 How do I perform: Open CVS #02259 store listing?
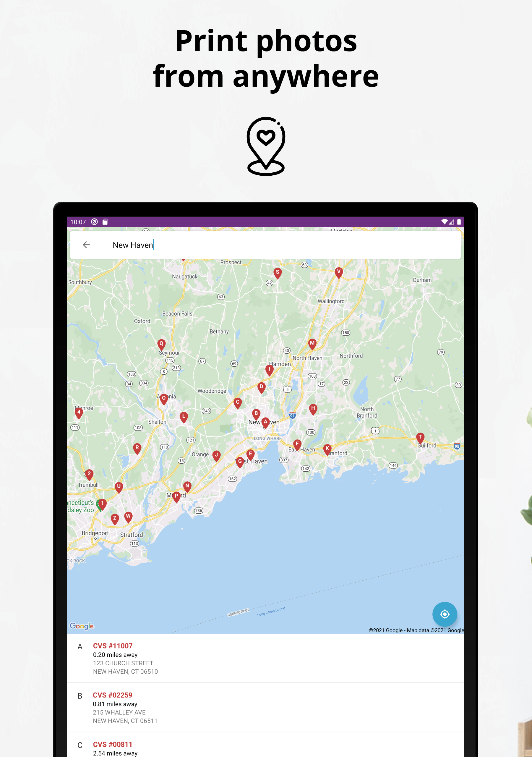265,708
